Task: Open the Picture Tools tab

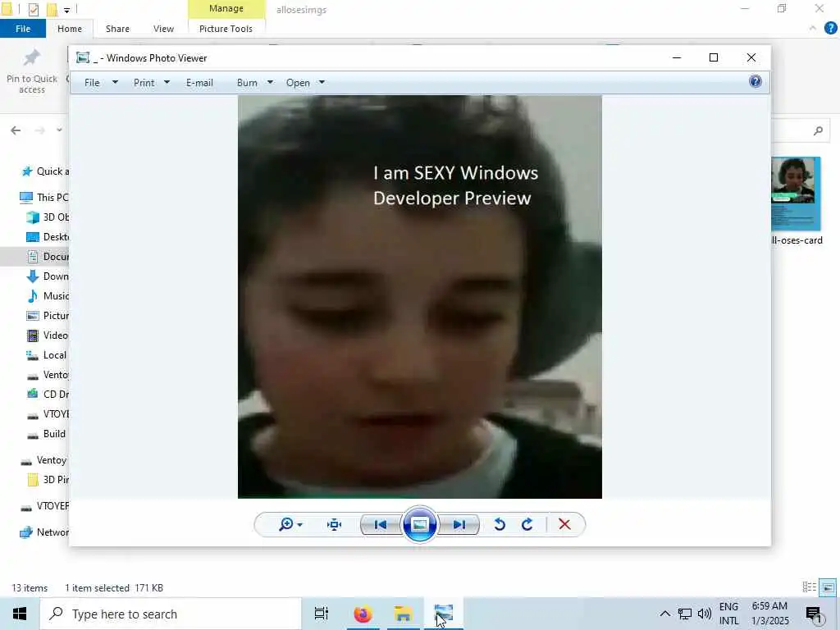Action: [226, 29]
